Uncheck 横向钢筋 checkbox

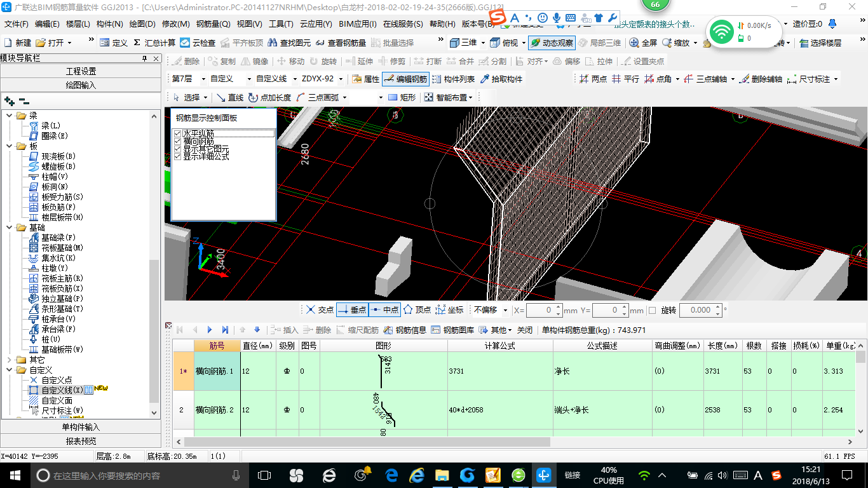coord(177,142)
